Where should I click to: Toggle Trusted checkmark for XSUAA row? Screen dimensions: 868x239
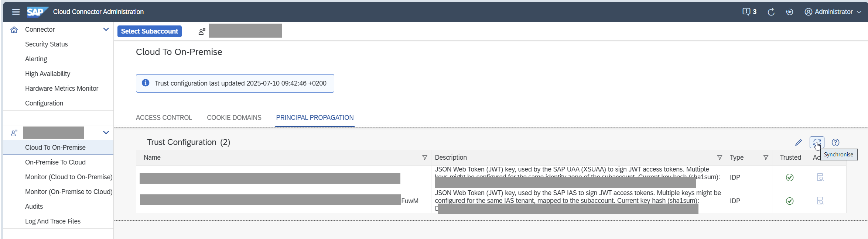coord(790,177)
